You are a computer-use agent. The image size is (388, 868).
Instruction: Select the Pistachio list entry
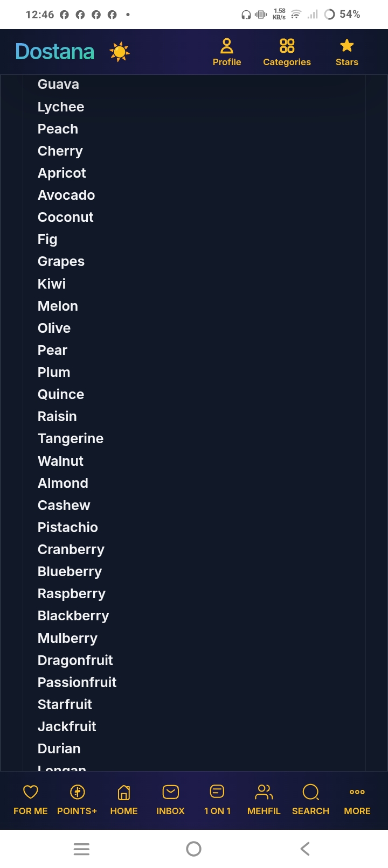coord(68,527)
